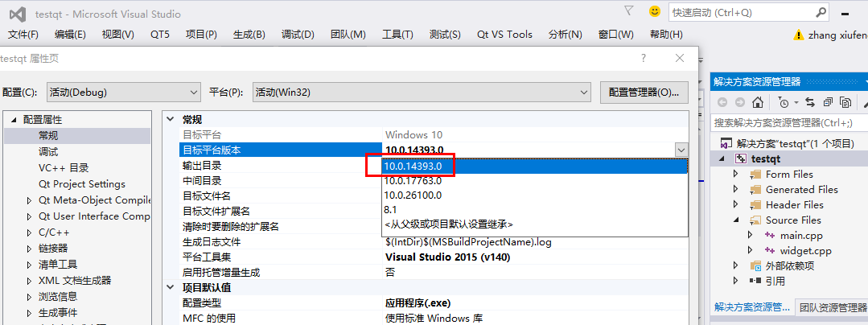Click the 配置管理器(O)... button
This screenshot has width=868, height=325.
(x=644, y=93)
